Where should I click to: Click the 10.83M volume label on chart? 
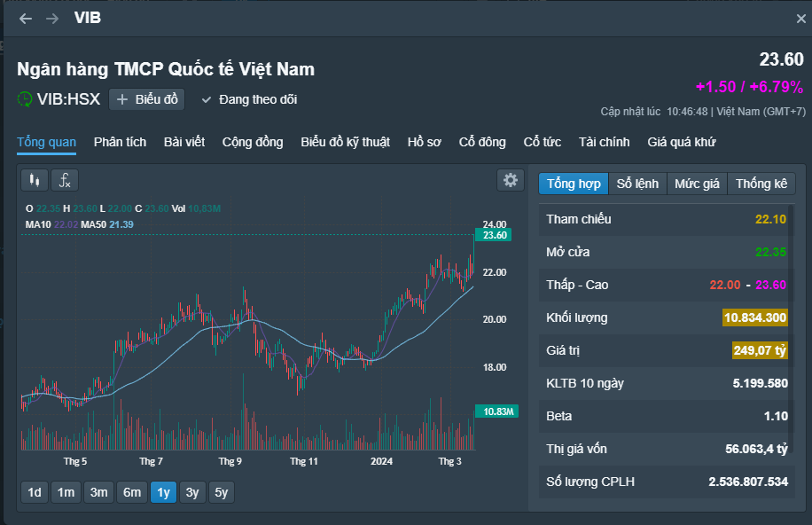496,411
